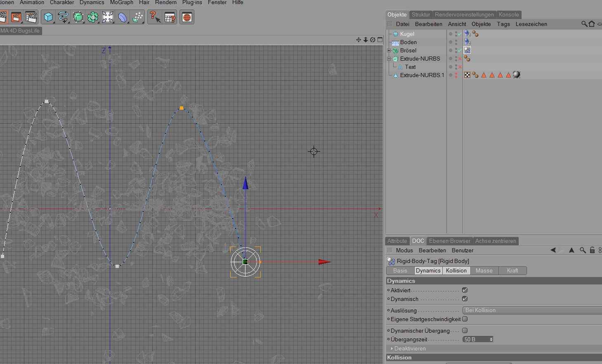Click the Übergangszeit stepper arrows
602x364 pixels.
point(491,339)
